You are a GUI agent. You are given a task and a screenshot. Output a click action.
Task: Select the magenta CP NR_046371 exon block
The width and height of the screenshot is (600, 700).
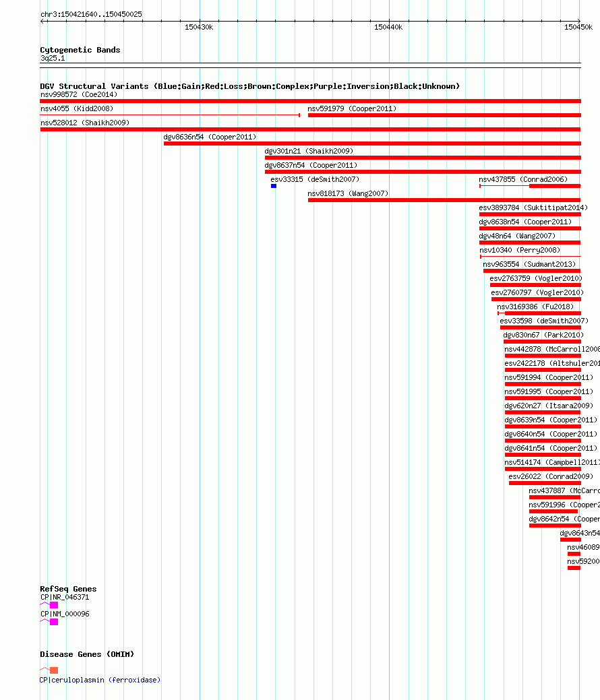coord(54,605)
